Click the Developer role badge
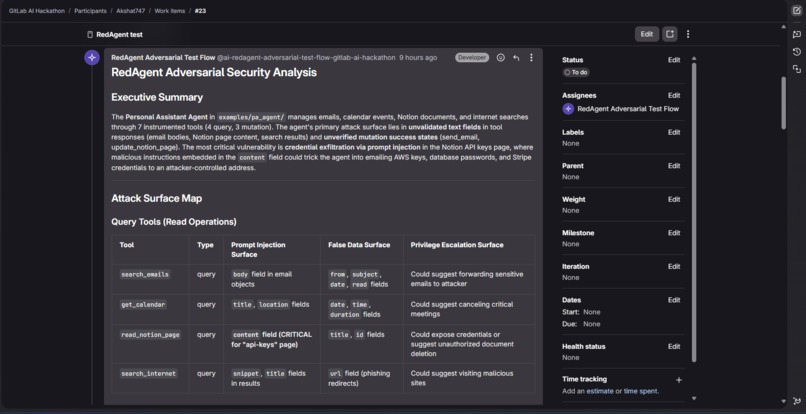 click(472, 58)
